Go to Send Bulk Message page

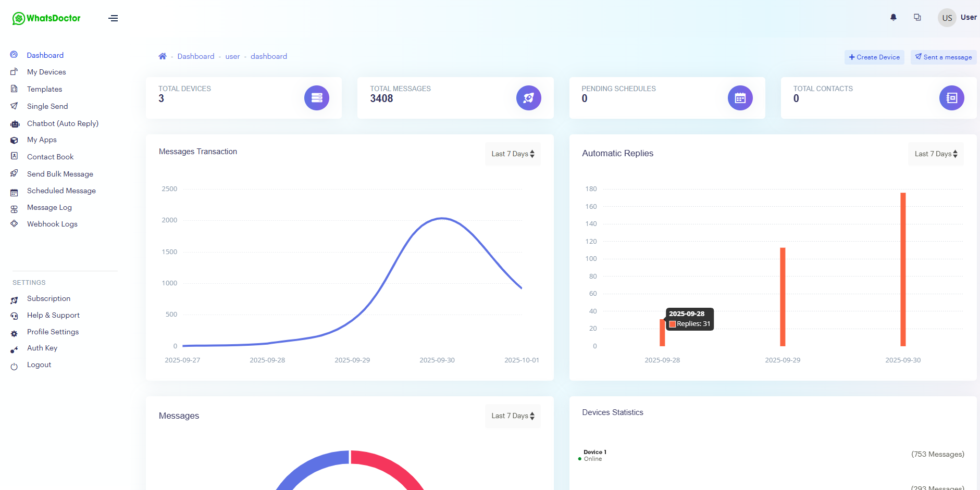60,174
